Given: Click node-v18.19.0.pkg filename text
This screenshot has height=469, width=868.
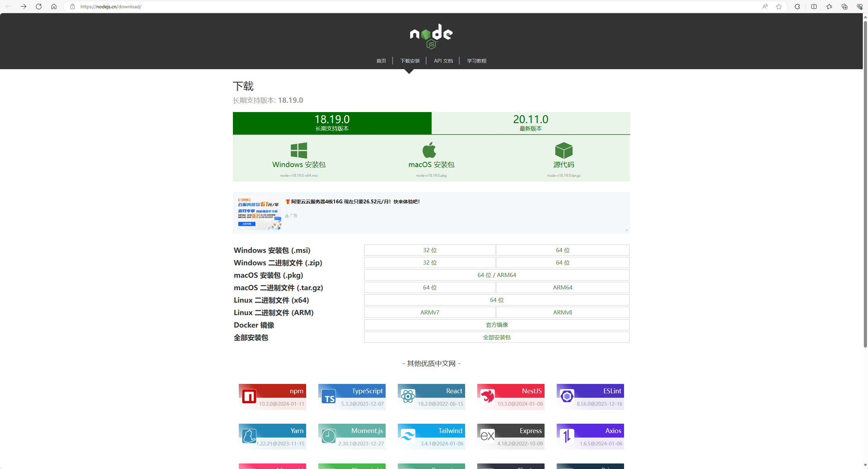Looking at the screenshot, I should [431, 176].
